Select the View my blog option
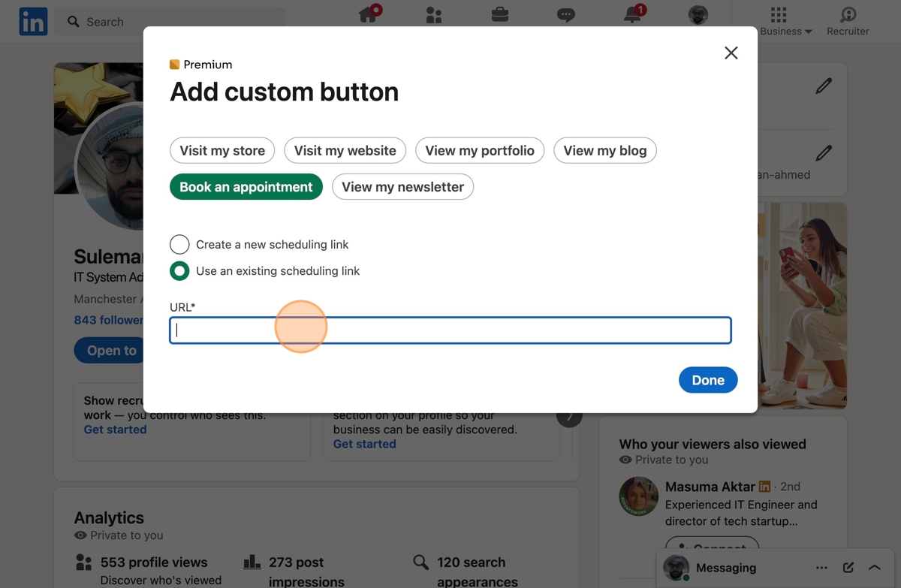Image resolution: width=901 pixels, height=588 pixels. [605, 150]
